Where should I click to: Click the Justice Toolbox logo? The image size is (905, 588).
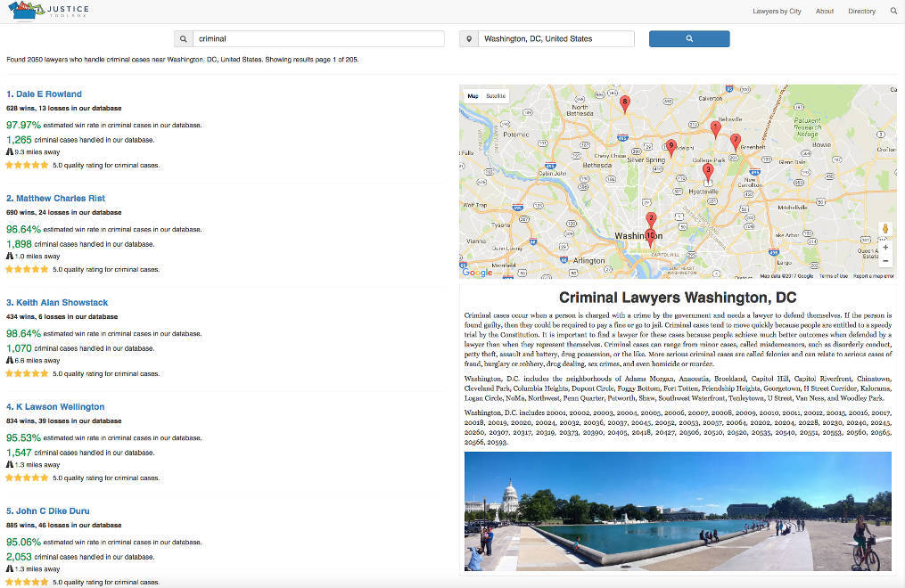[x=49, y=11]
